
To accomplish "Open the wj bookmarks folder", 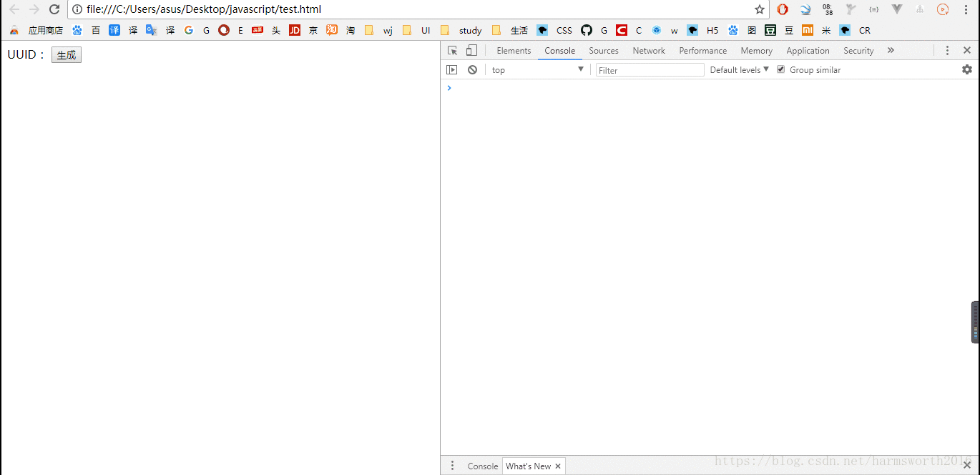I will pos(379,30).
